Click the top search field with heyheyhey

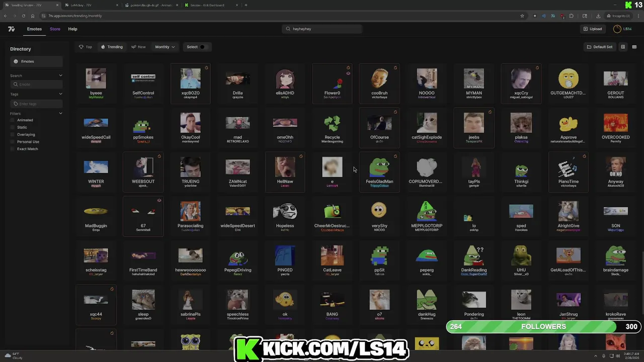click(322, 29)
